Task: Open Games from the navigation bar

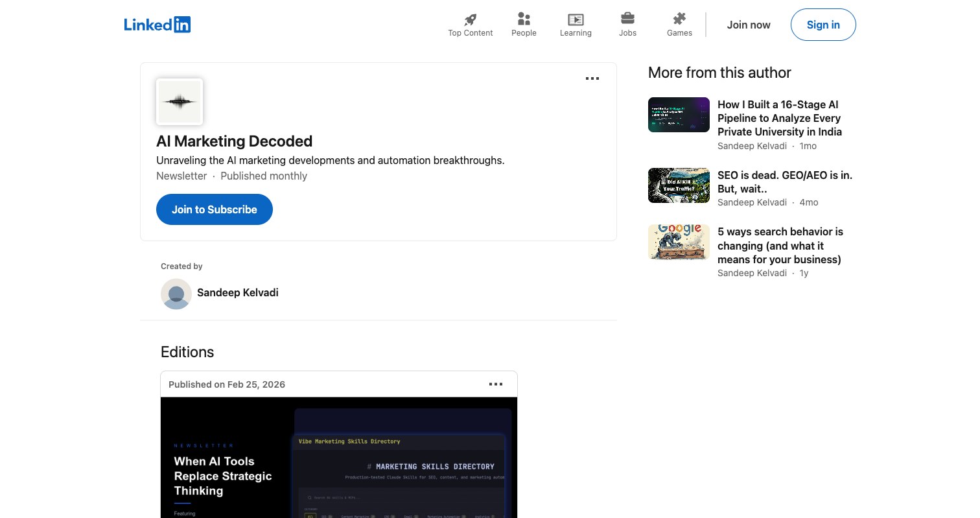Action: click(679, 24)
